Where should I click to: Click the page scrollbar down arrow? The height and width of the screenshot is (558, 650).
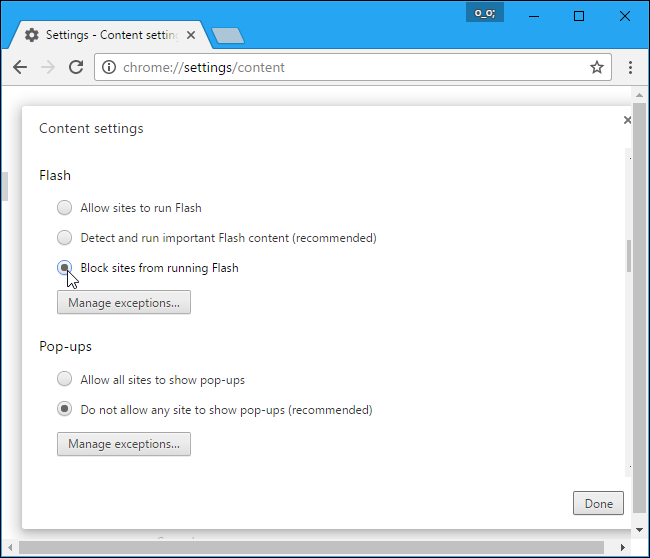[639, 529]
